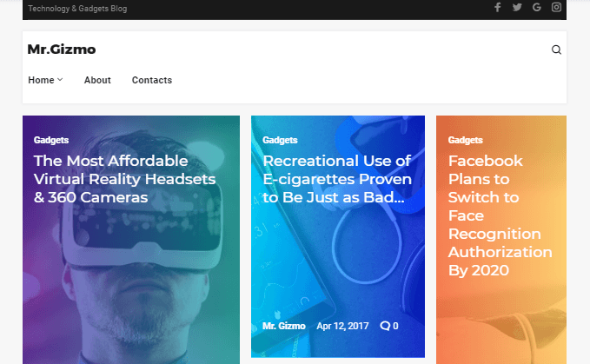
Task: Open the Twitter social icon
Action: 517,8
